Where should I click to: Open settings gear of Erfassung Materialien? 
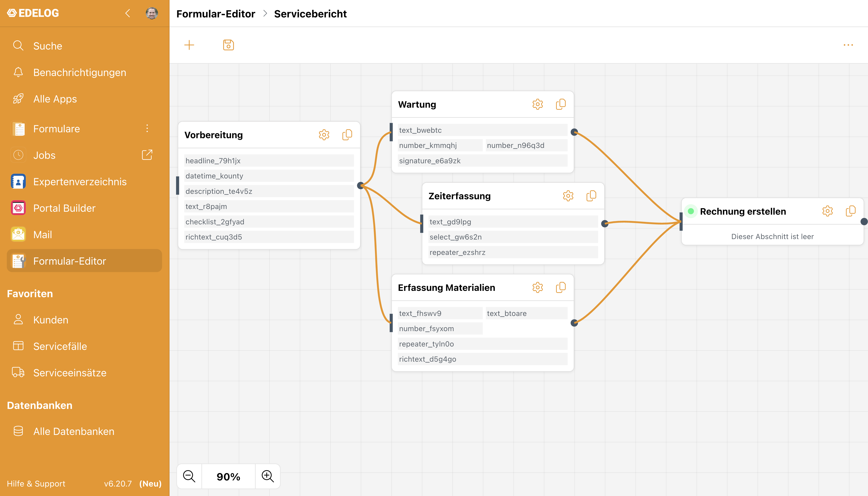(538, 287)
